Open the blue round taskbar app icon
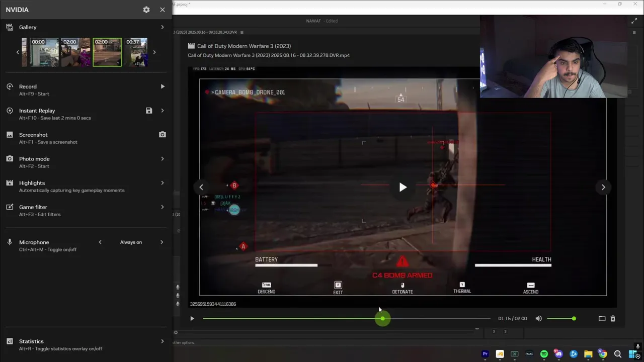The image size is (644, 362). (574, 354)
